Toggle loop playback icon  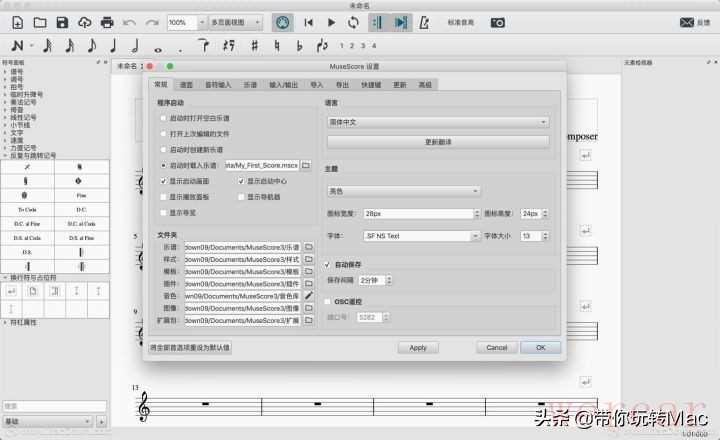click(x=354, y=22)
